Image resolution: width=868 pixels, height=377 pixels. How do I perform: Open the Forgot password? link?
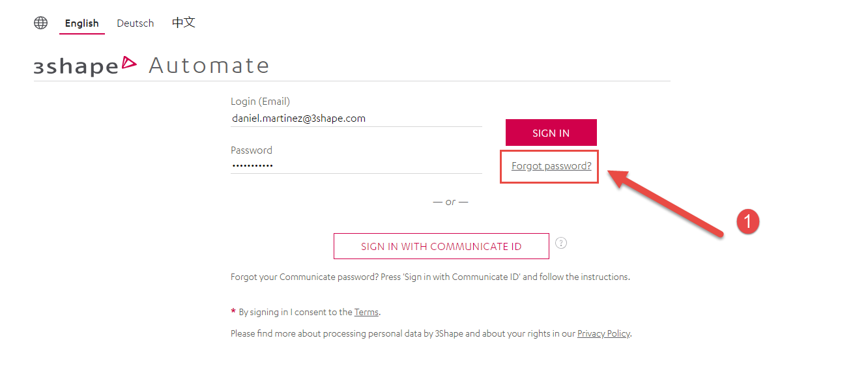point(551,166)
